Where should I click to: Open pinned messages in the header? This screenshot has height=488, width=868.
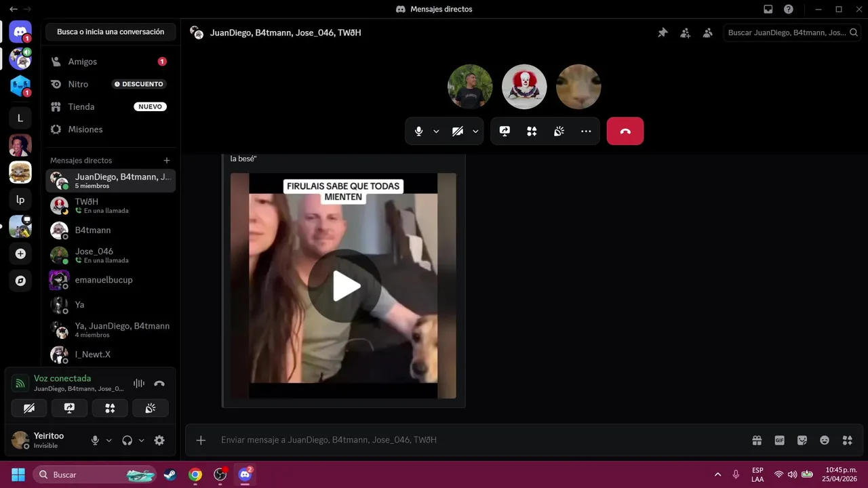point(663,33)
